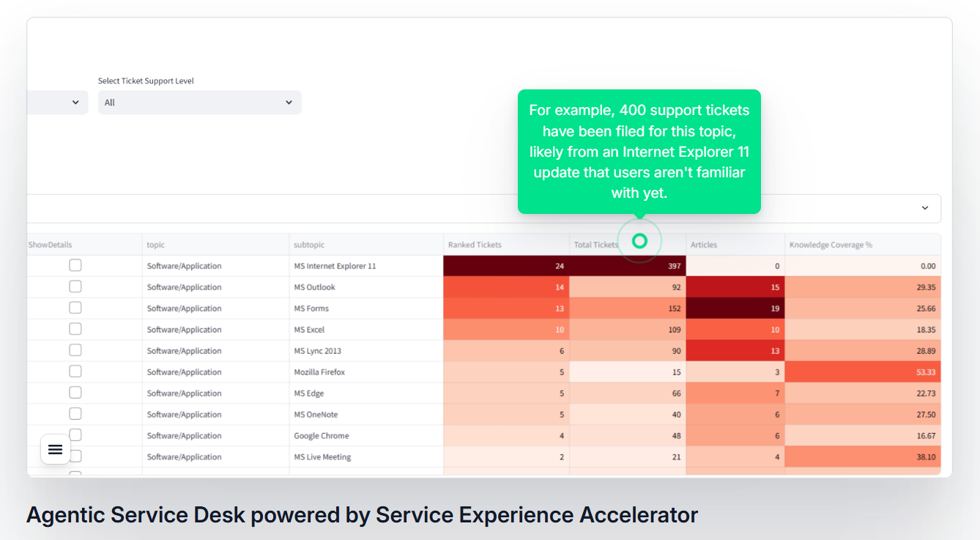Viewport: 980px width, 540px height.
Task: Select the MS Live Meeting subtopic cell
Action: 366,457
